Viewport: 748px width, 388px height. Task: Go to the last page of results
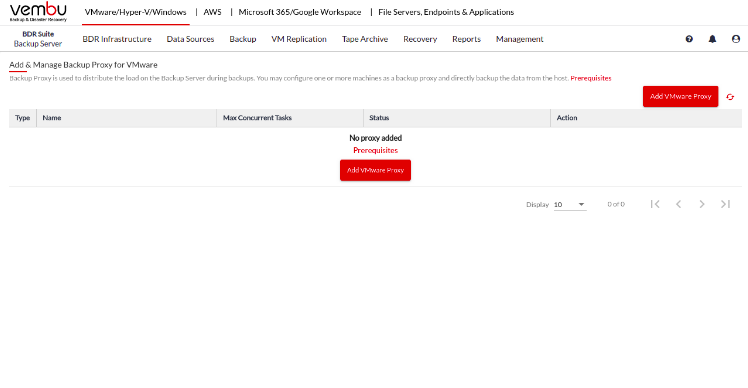(725, 204)
